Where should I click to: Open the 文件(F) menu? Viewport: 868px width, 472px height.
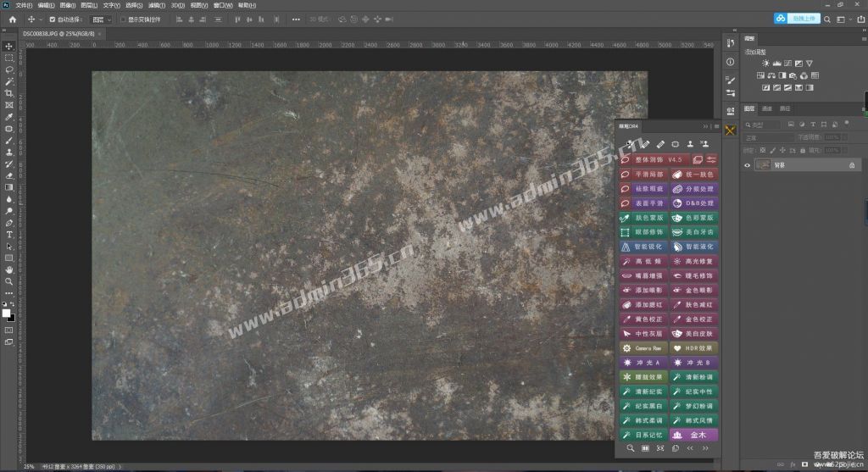point(24,5)
